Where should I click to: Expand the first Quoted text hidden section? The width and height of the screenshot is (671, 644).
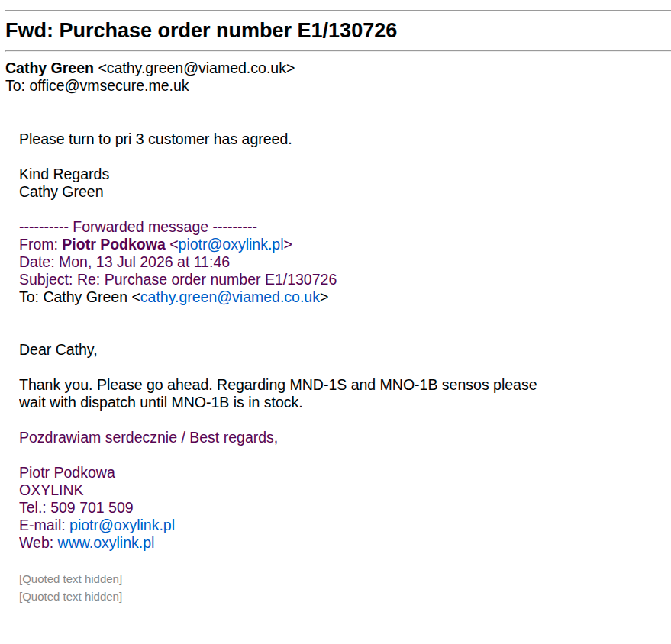(x=70, y=579)
